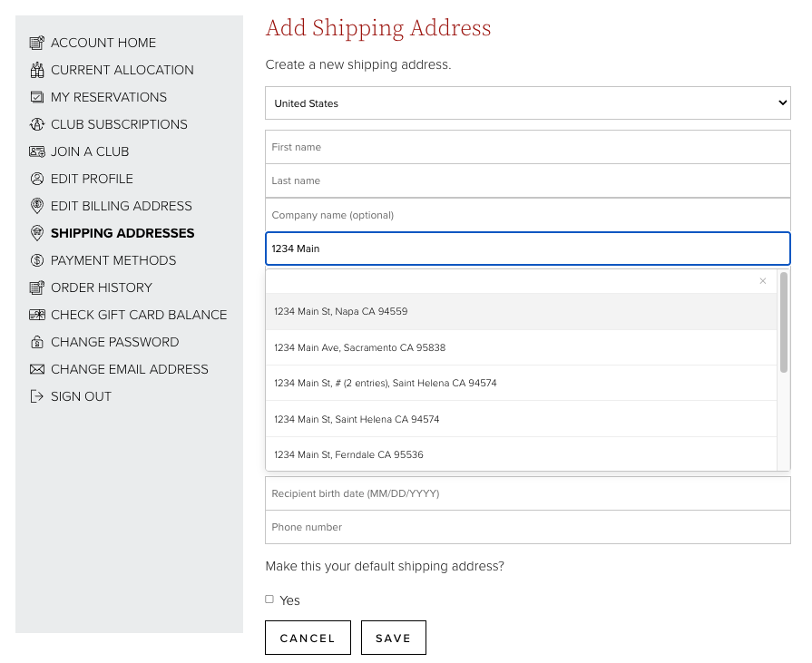Click the Account Home icon in sidebar
Image resolution: width=812 pixels, height=663 pixels.
click(x=37, y=43)
